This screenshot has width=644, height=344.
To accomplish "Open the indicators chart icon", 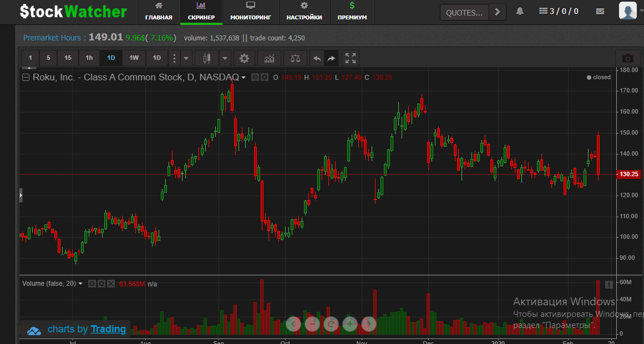I will click(269, 58).
